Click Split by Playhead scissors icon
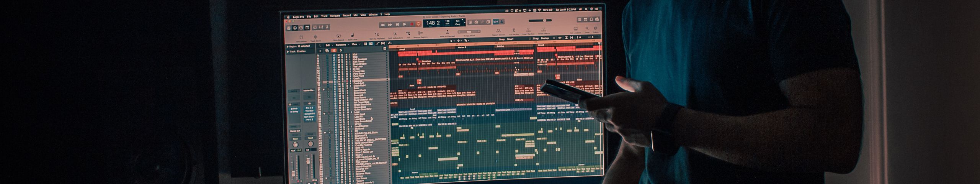This screenshot has height=184, width=980. pos(377,35)
